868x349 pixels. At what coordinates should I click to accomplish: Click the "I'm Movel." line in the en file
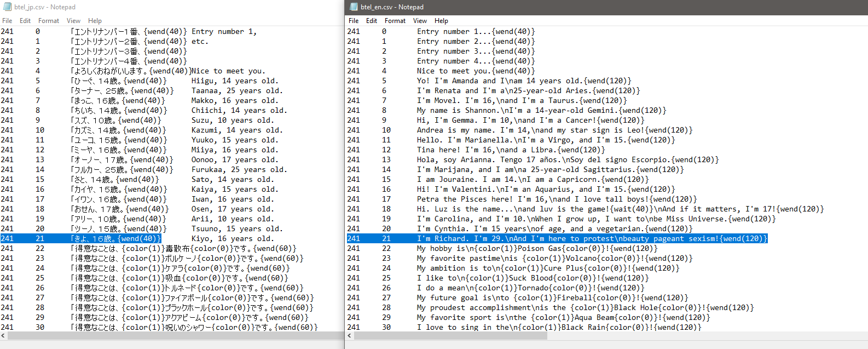click(x=522, y=100)
